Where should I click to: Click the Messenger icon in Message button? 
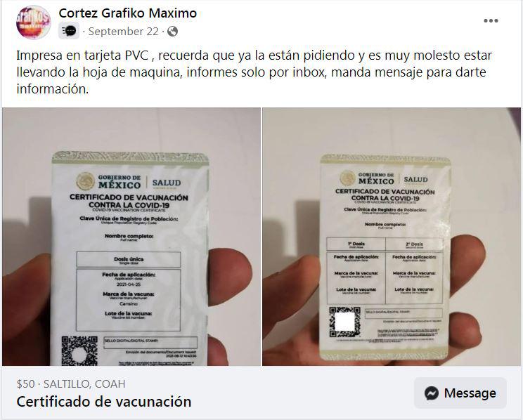432,393
